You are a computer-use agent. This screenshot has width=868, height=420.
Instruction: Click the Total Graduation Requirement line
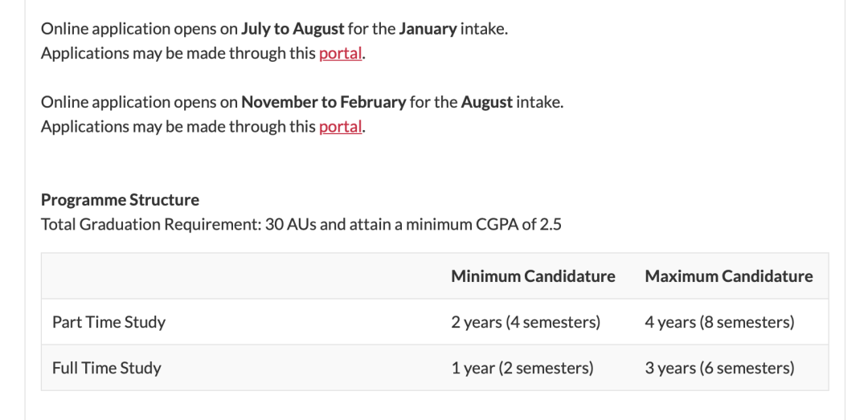[301, 225]
